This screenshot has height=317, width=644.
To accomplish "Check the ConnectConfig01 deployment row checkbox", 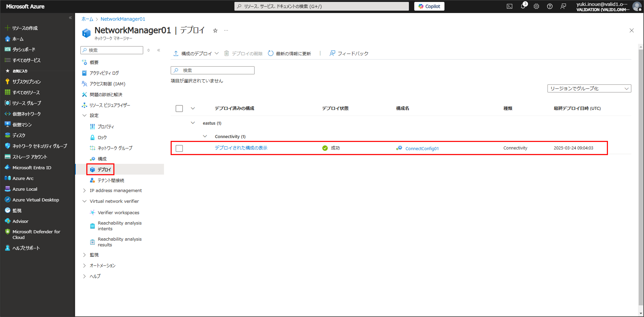I will tap(179, 148).
